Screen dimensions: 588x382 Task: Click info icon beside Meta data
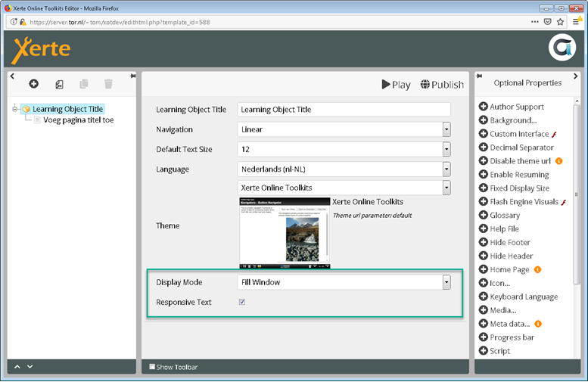click(538, 324)
